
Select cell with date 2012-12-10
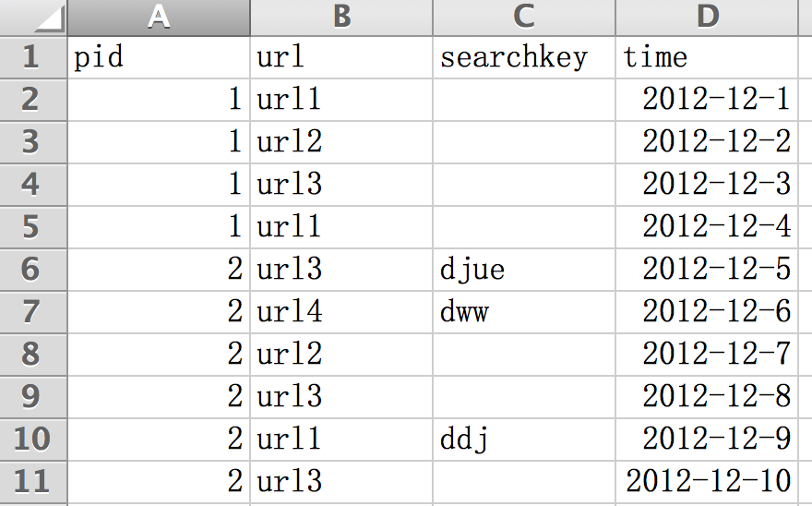click(x=707, y=482)
